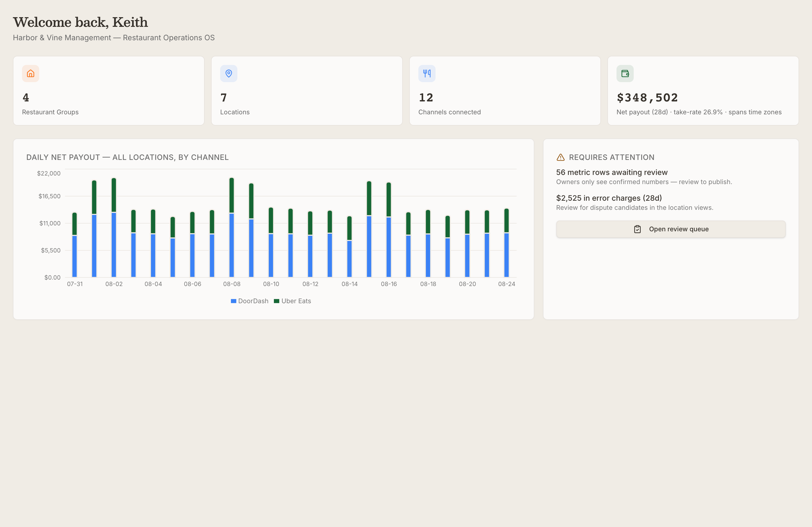Click the $348,502 net payout value
The width and height of the screenshot is (812, 527).
(647, 98)
